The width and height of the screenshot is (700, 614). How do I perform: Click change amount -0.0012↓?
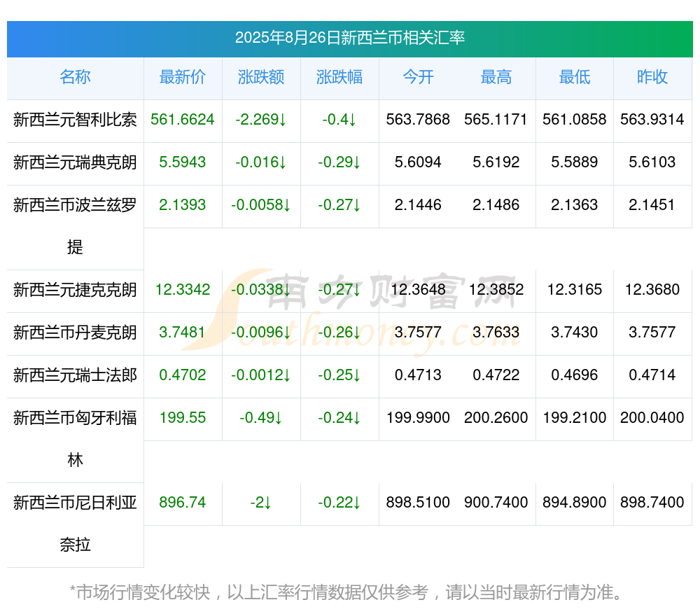(261, 375)
